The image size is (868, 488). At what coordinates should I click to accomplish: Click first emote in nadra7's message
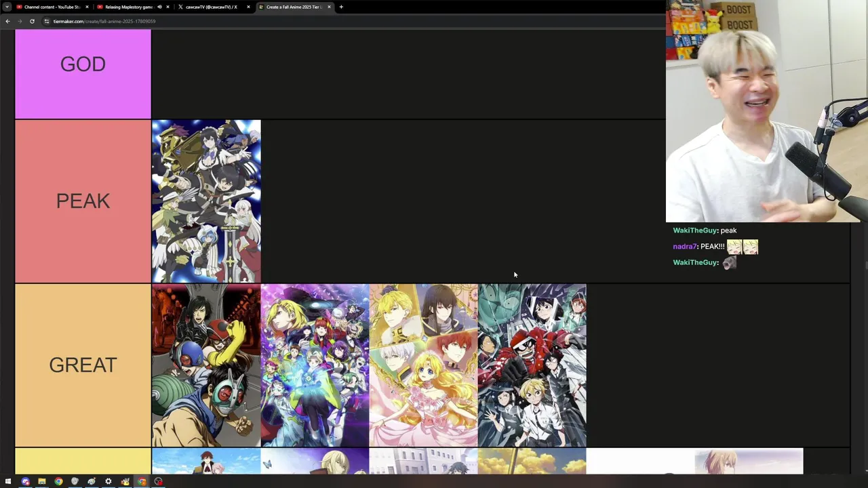[734, 247]
